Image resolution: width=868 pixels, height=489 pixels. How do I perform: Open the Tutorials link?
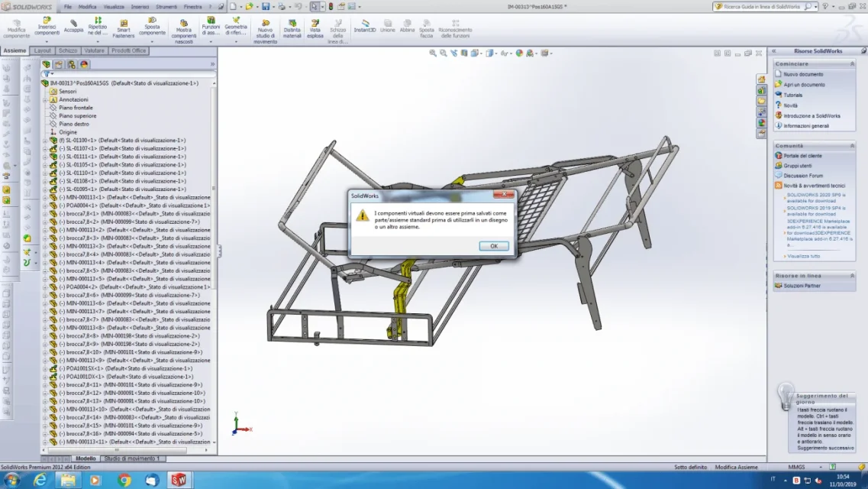(x=792, y=96)
